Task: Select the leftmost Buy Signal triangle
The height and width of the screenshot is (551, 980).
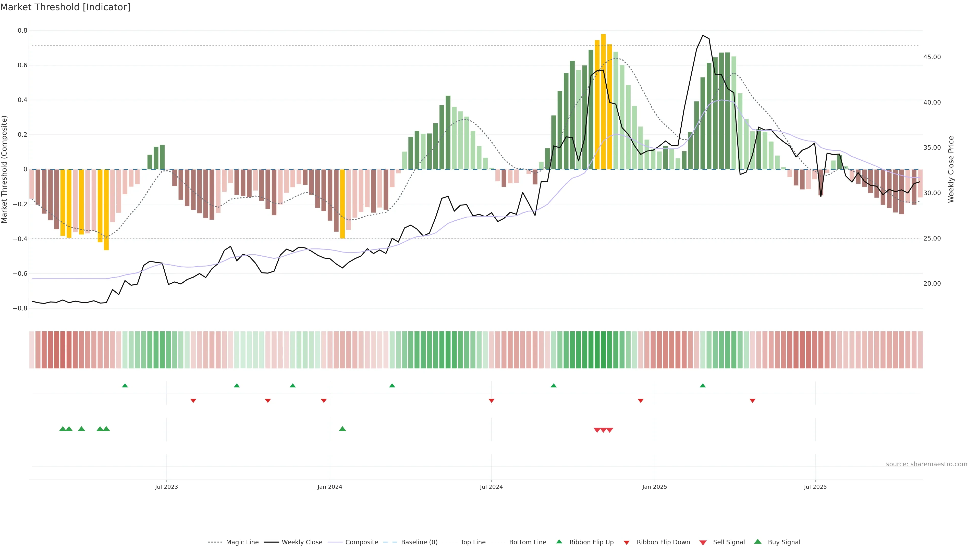Action: pyautogui.click(x=63, y=429)
